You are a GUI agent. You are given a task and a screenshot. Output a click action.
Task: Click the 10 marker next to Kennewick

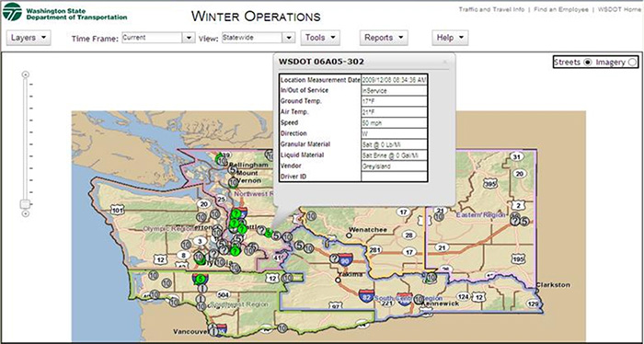coord(419,299)
